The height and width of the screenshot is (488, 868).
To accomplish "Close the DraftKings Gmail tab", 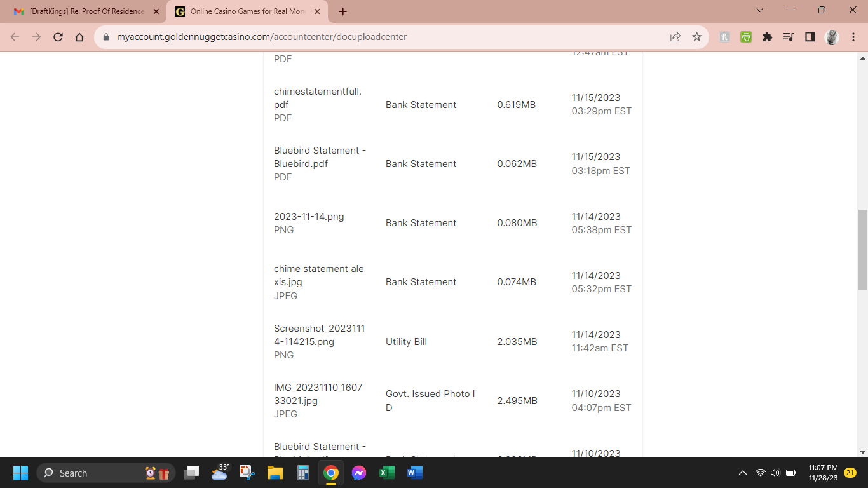I will point(156,11).
